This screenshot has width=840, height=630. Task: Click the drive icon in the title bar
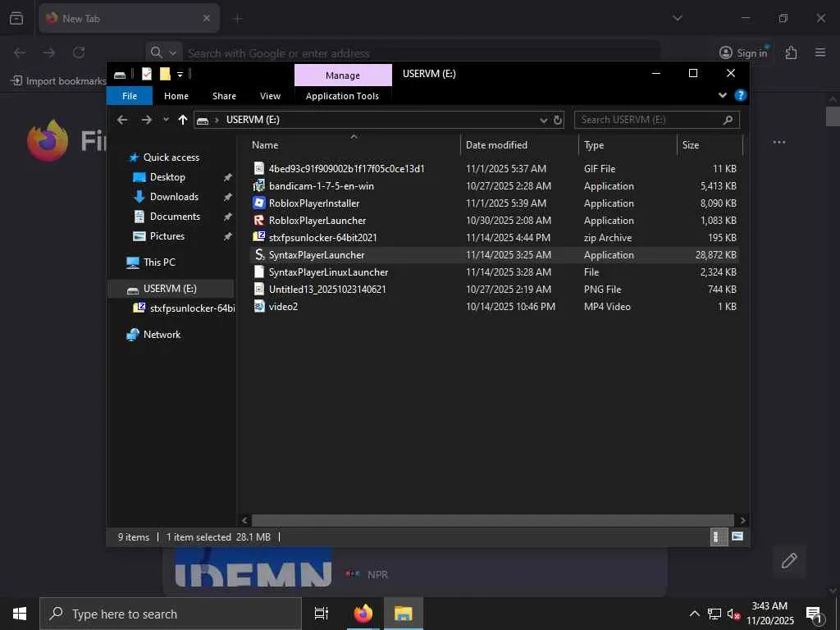pyautogui.click(x=120, y=75)
